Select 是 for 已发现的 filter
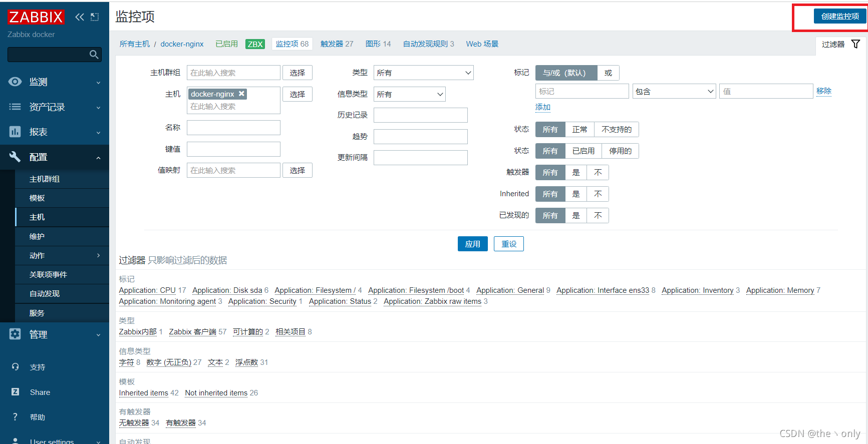Image resolution: width=868 pixels, height=444 pixels. [x=576, y=215]
